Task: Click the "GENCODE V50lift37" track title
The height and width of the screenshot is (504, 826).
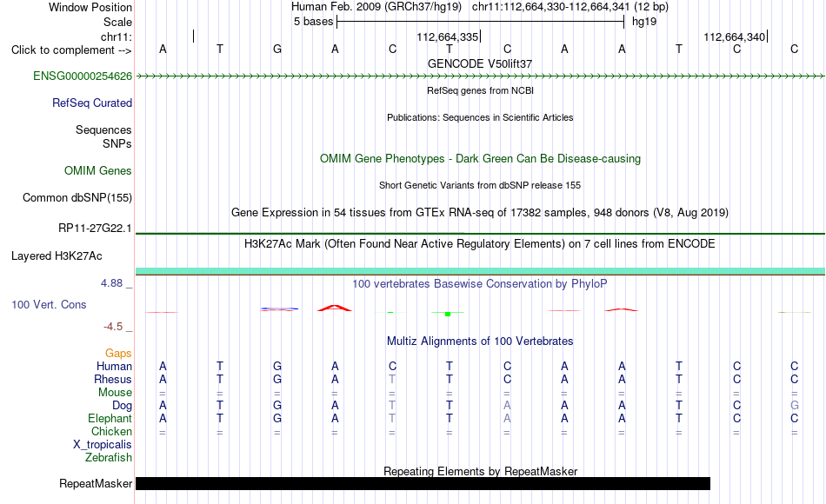Action: tap(480, 63)
